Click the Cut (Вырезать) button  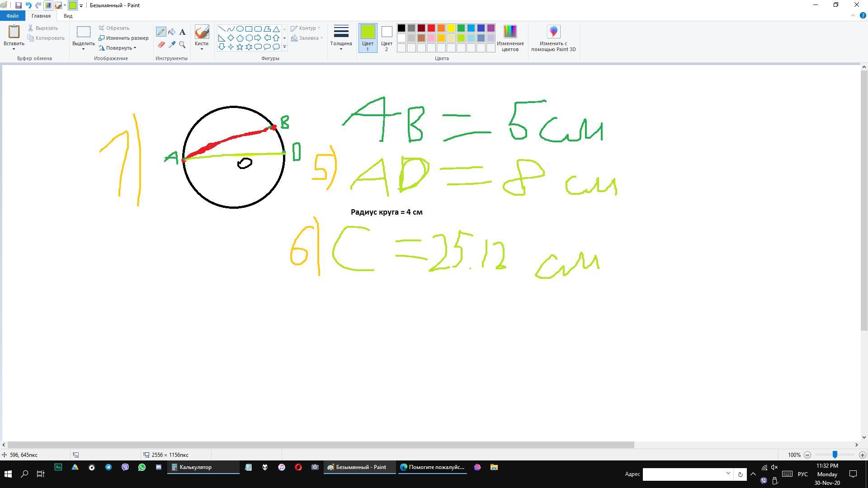click(x=43, y=28)
